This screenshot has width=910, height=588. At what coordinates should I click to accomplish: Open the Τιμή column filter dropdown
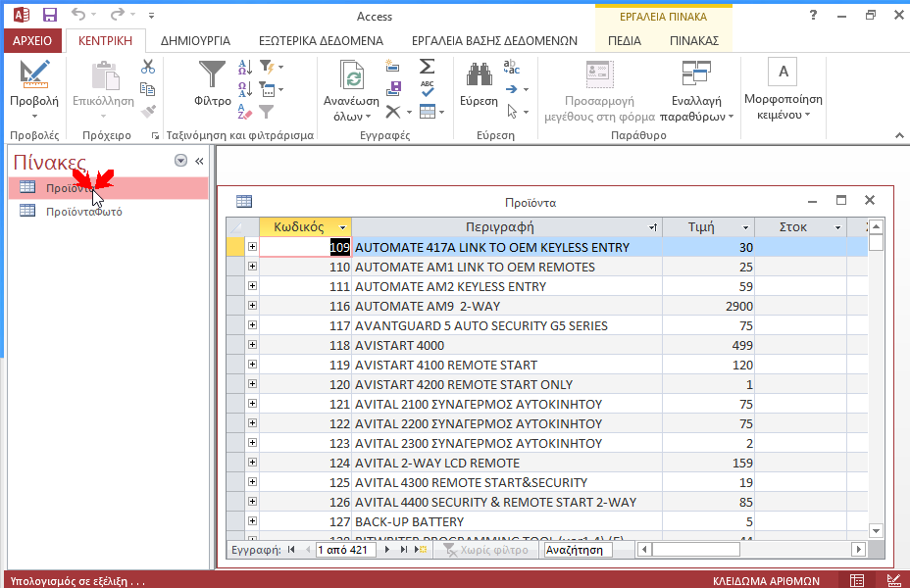point(745,227)
